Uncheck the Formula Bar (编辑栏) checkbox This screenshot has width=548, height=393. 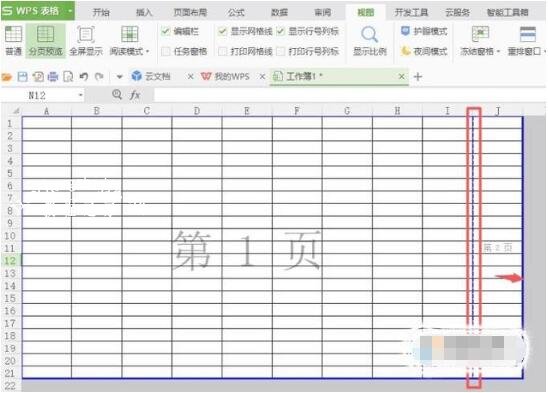165,31
